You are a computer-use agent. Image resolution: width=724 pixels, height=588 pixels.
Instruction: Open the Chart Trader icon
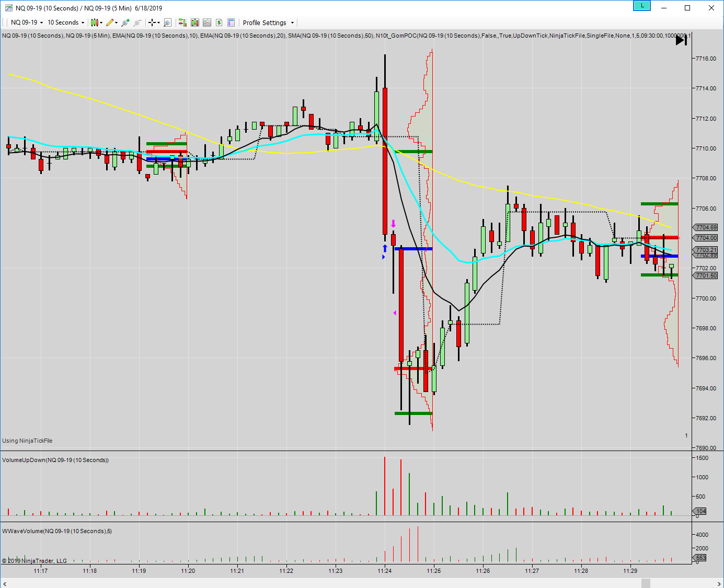(x=182, y=22)
